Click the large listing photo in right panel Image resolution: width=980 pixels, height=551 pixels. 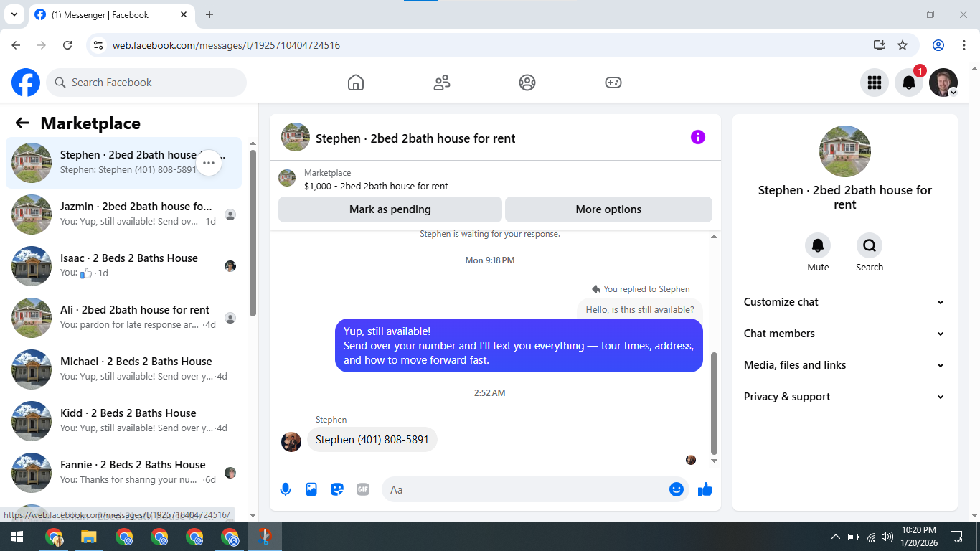coord(845,151)
